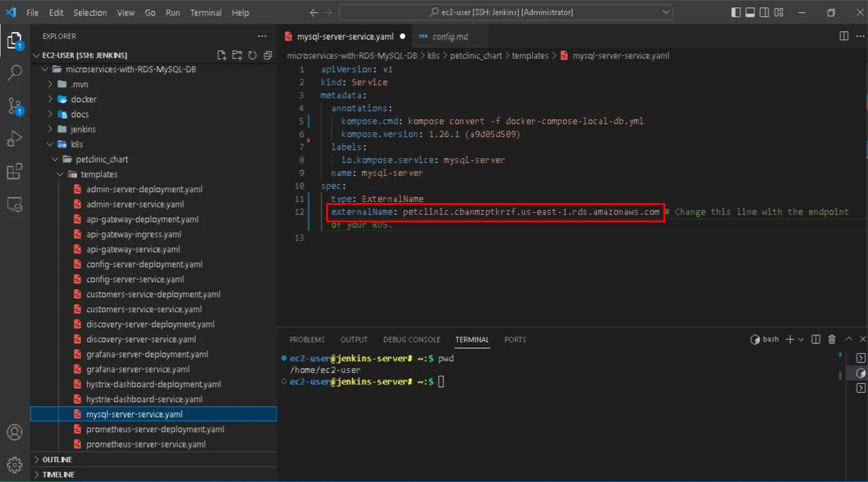This screenshot has width=868, height=482.
Task: Open api-gateway-ingress.yaml file
Action: point(133,234)
